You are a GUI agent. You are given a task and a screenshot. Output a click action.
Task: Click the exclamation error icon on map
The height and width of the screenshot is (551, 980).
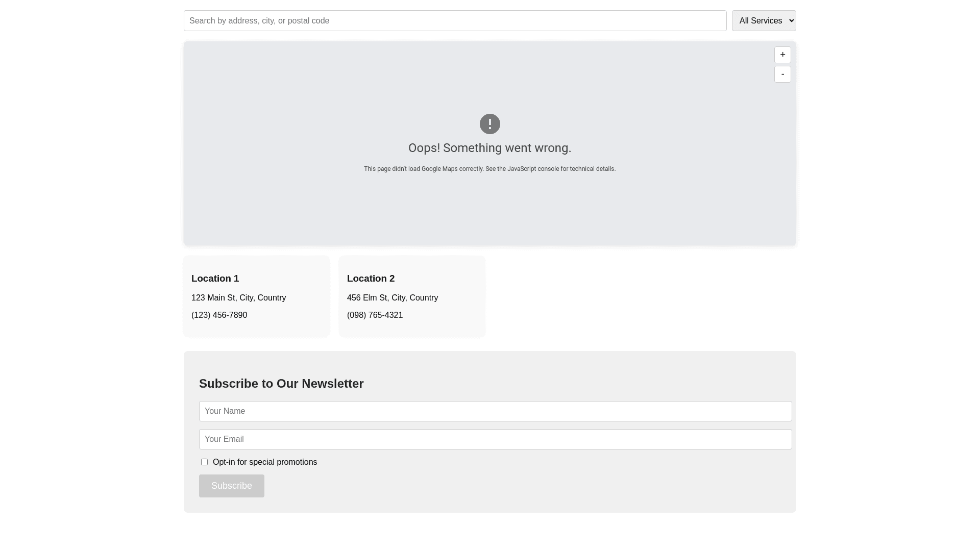tap(489, 124)
